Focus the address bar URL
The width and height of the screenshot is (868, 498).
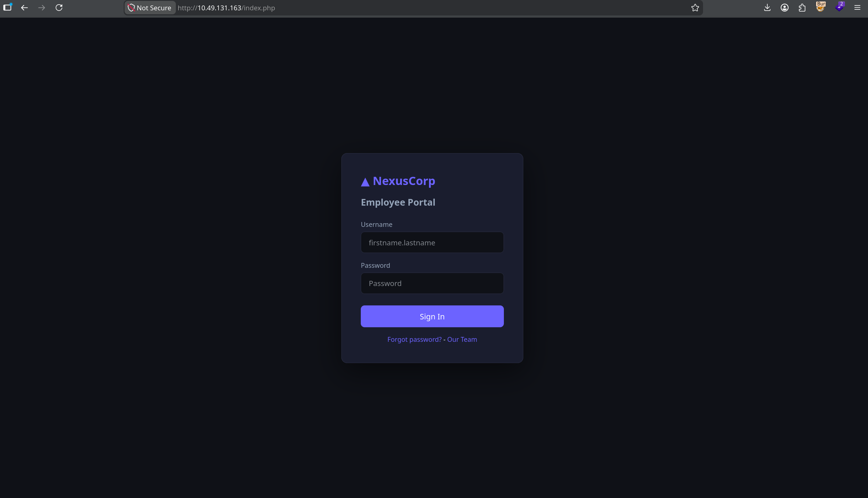[226, 8]
